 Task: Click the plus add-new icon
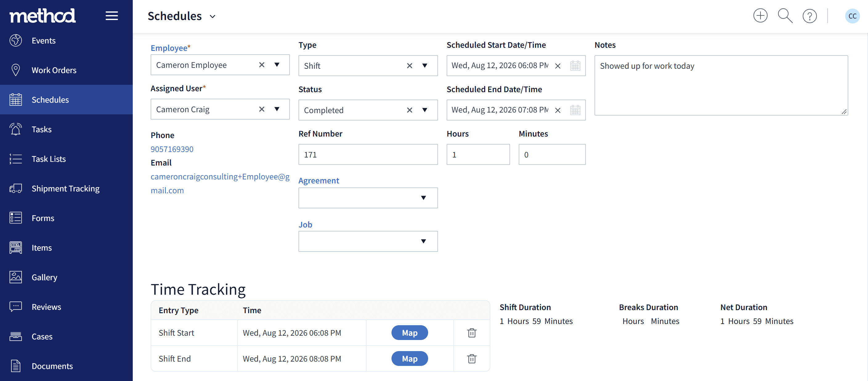point(760,16)
